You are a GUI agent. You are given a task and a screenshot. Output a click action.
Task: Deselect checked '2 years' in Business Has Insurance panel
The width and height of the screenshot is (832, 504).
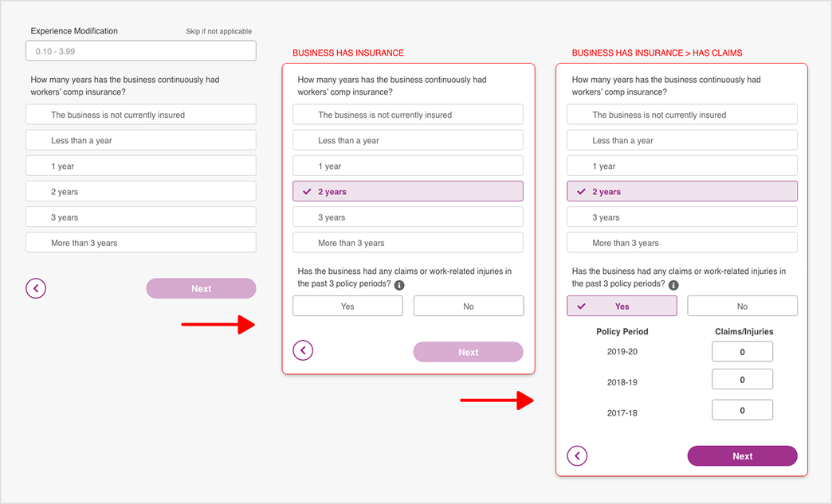click(408, 191)
